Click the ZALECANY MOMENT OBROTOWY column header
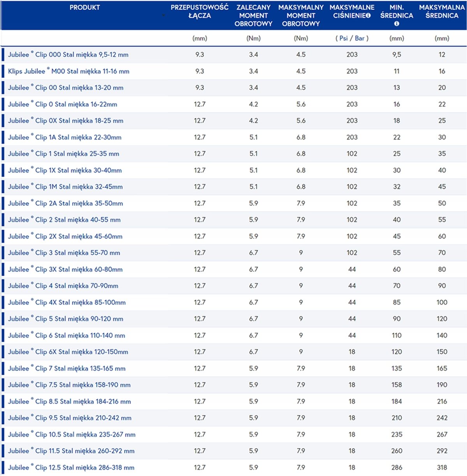Screen dimensions: 467x476 253,16
